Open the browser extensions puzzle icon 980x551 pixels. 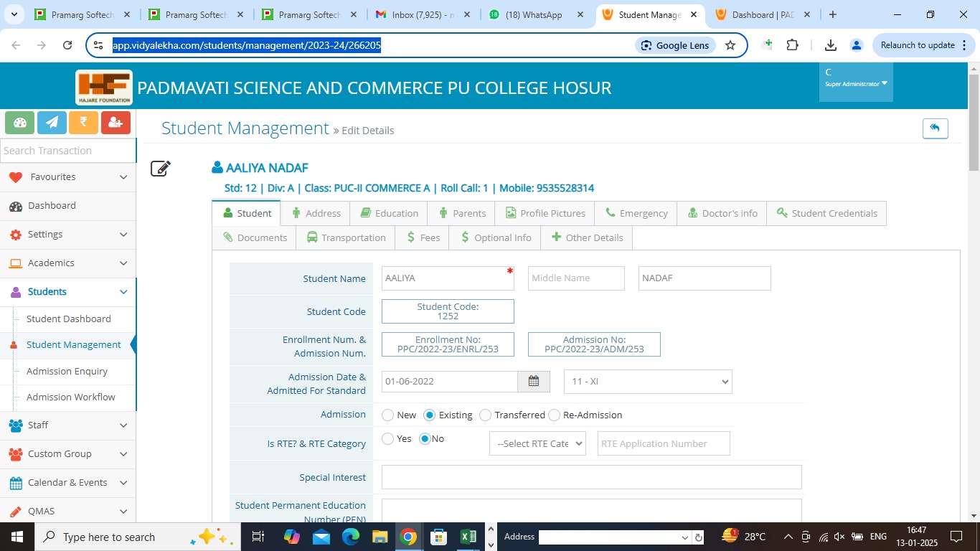point(792,45)
